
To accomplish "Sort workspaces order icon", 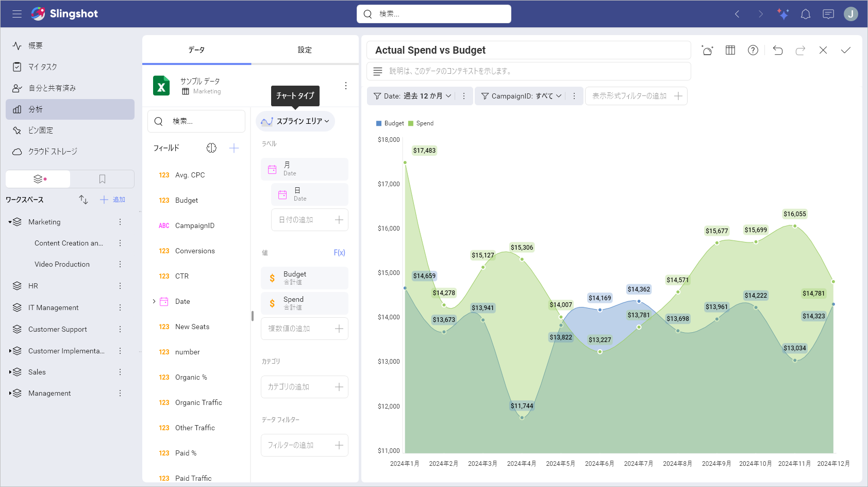I will point(84,200).
